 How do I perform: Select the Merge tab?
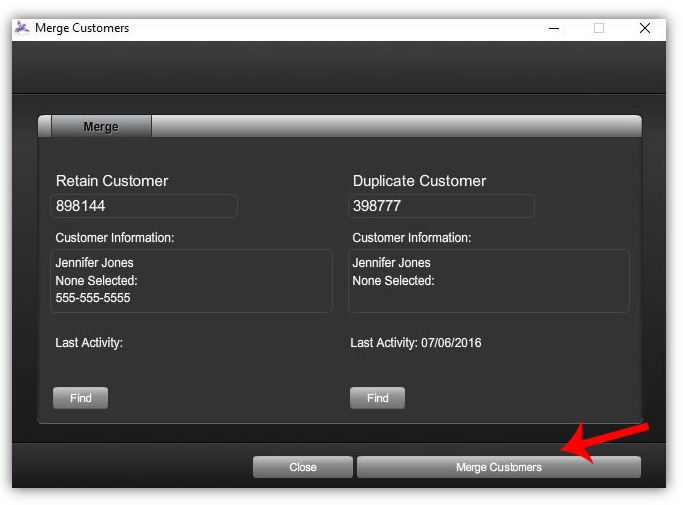[101, 126]
